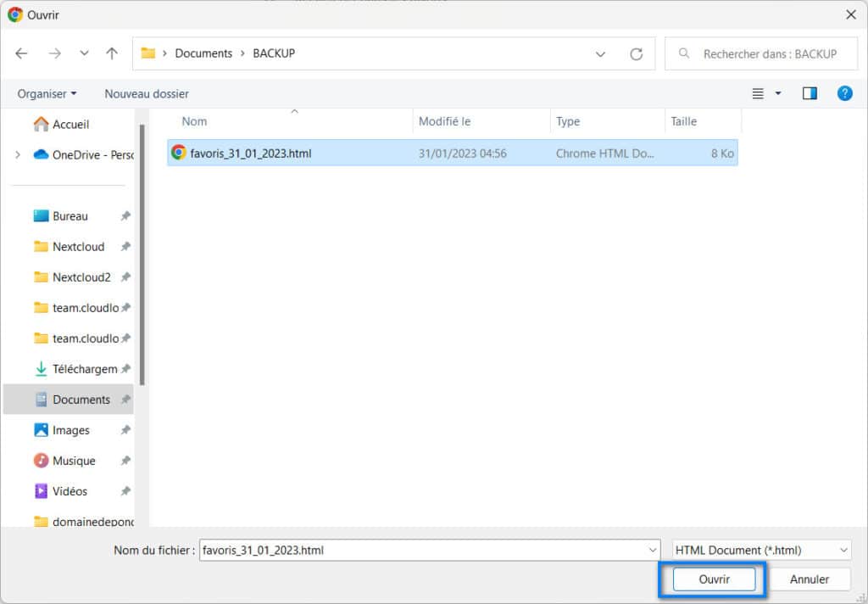Click the date 31/01/2023 04:56 cell
Viewport: 868px width, 604px height.
click(x=462, y=154)
